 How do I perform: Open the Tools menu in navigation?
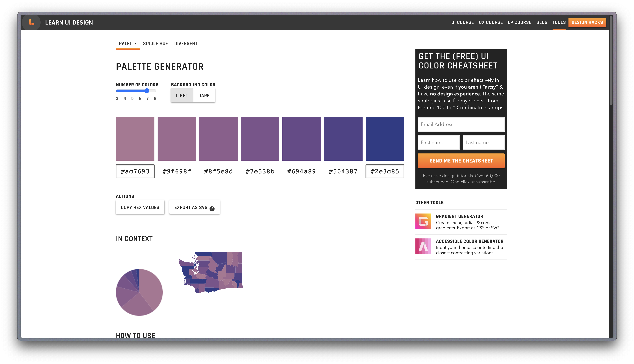click(559, 22)
